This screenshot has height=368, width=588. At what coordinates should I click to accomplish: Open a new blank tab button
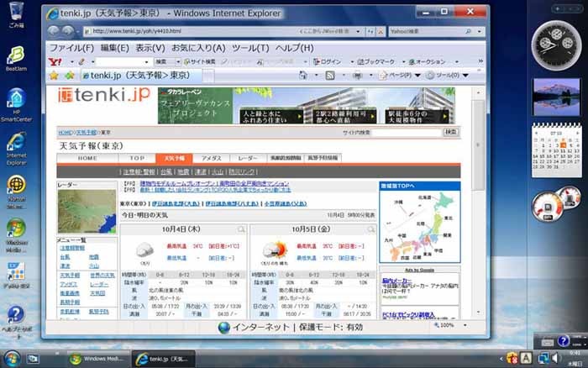208,76
